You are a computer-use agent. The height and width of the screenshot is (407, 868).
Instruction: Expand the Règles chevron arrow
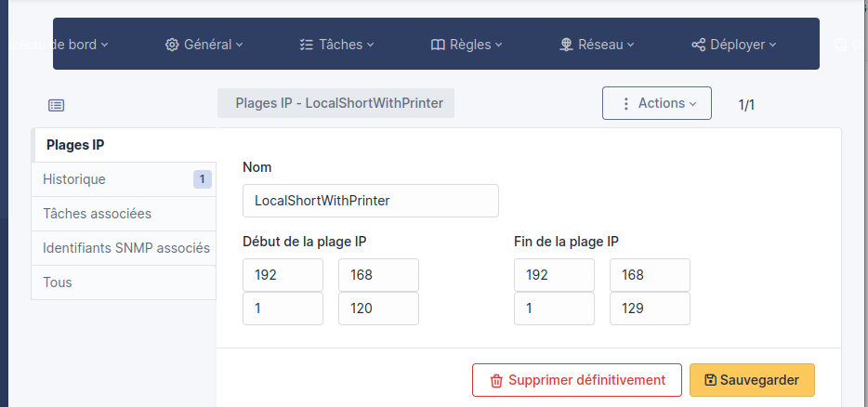point(498,45)
